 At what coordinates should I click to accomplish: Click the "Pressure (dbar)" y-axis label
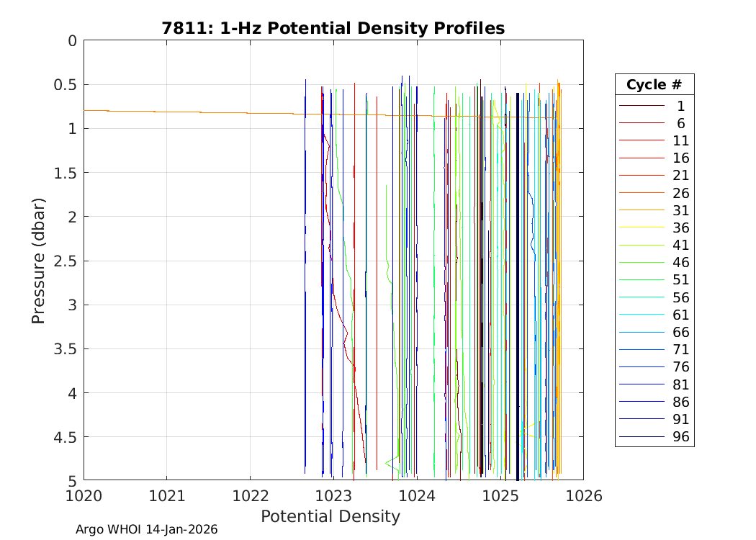click(x=39, y=260)
